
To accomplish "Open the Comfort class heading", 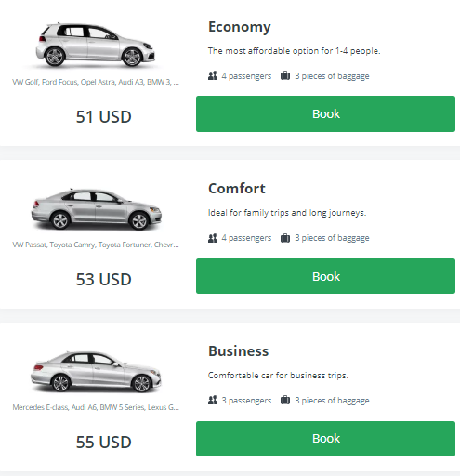I will 237,189.
